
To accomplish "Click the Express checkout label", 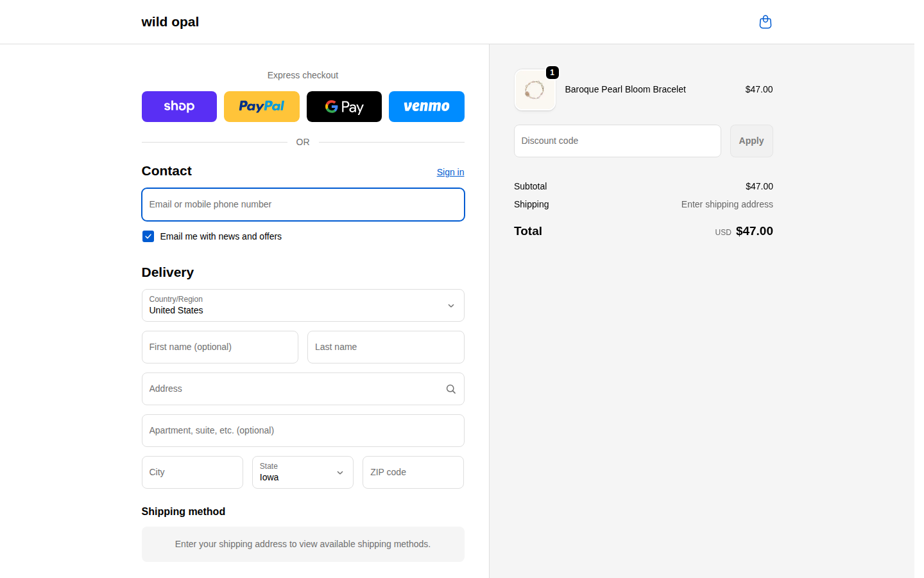I will coord(303,75).
